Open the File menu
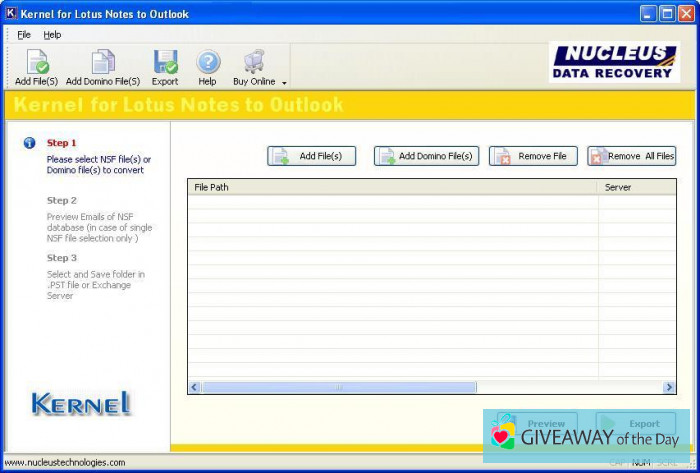Viewport: 700px width, 473px height. pos(24,34)
